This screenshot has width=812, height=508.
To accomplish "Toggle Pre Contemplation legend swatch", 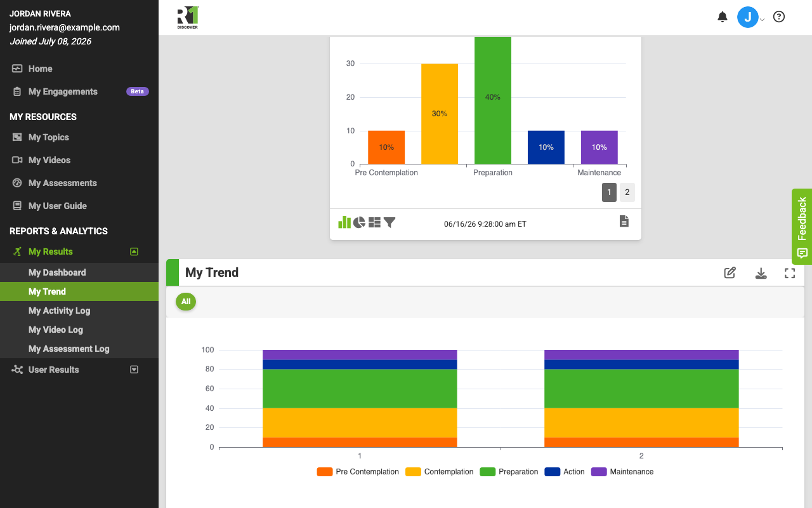I will (x=325, y=472).
